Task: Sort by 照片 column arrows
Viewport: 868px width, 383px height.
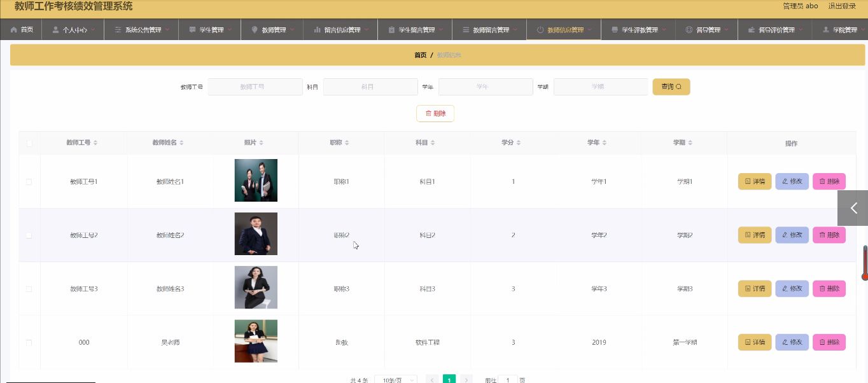Action: click(261, 143)
